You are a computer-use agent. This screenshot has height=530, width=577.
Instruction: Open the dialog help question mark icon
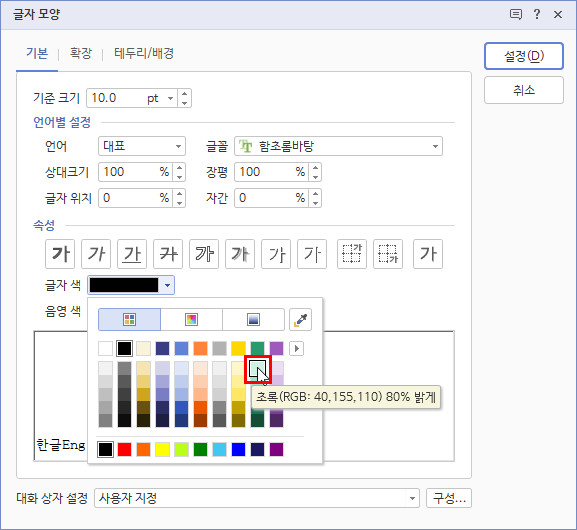tap(537, 14)
